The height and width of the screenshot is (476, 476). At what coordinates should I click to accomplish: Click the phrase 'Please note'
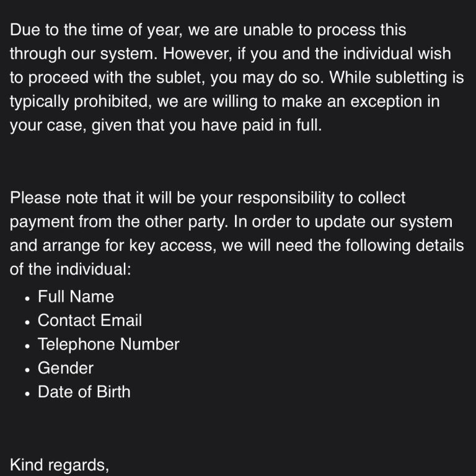54,198
